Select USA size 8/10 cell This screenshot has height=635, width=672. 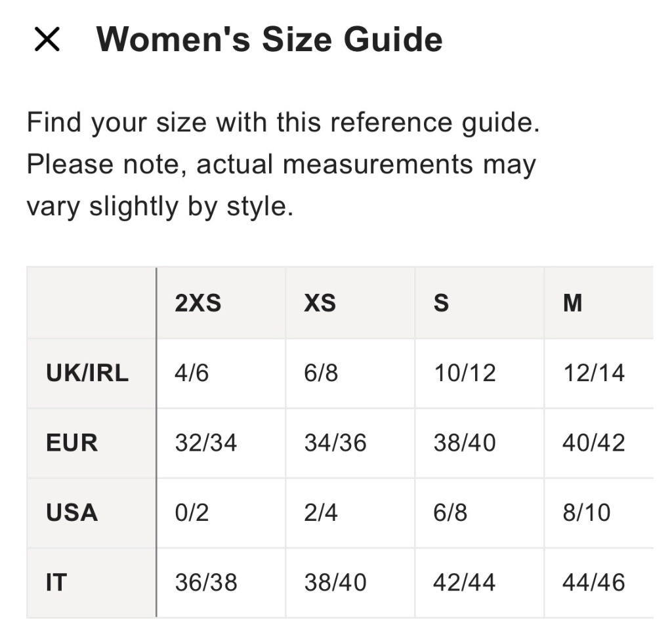[x=587, y=512]
